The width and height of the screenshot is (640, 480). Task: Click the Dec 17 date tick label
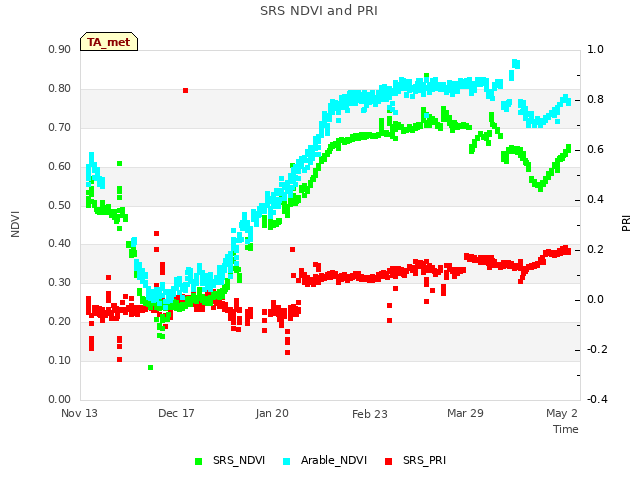[x=176, y=413]
